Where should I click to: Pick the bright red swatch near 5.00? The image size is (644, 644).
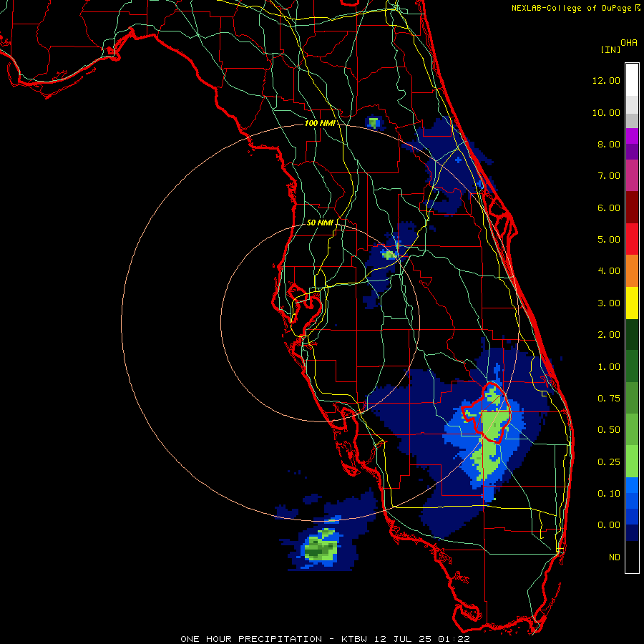[632, 239]
